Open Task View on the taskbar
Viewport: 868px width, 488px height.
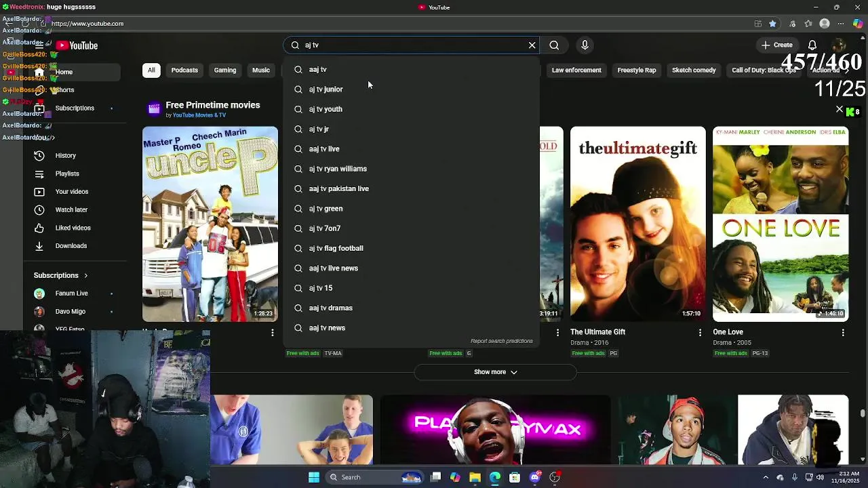[435, 477]
